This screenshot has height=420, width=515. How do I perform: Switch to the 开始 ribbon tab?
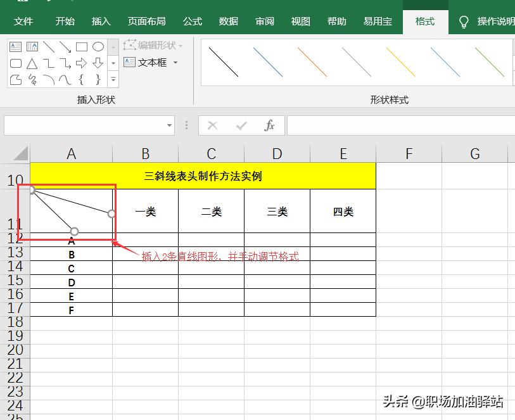click(64, 21)
